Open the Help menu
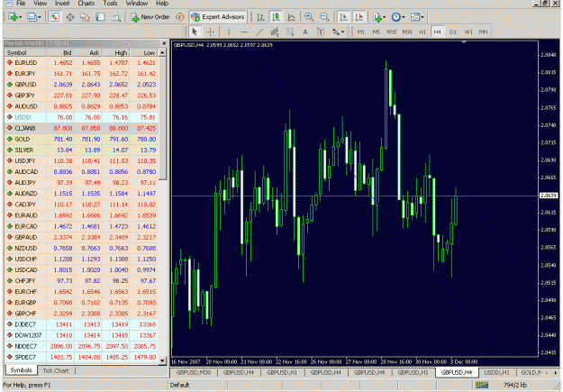Image resolution: width=563 pixels, height=392 pixels. [162, 4]
